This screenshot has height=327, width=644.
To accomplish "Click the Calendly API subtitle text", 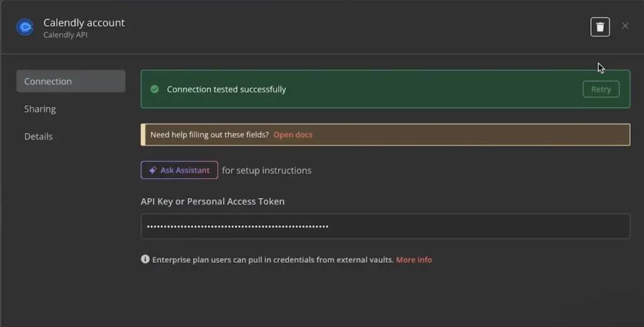I will [x=65, y=35].
